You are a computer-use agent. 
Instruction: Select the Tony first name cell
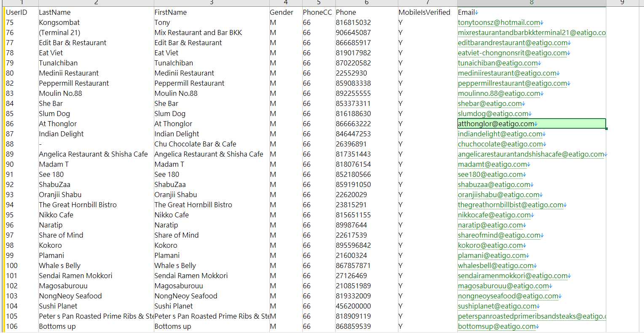coord(212,22)
